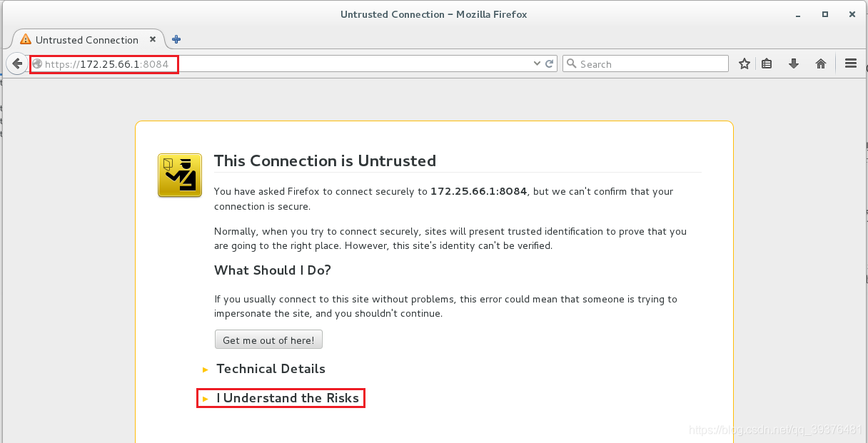Maximize the Firefox window

(825, 14)
